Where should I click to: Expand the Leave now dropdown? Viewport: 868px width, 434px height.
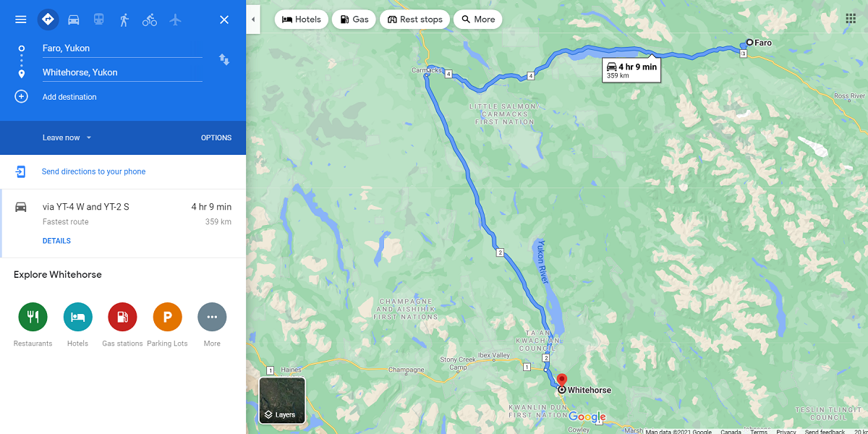click(x=67, y=137)
